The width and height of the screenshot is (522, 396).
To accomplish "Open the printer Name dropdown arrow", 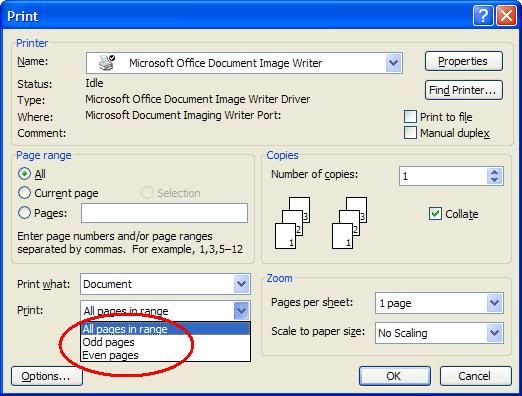I will [x=393, y=63].
